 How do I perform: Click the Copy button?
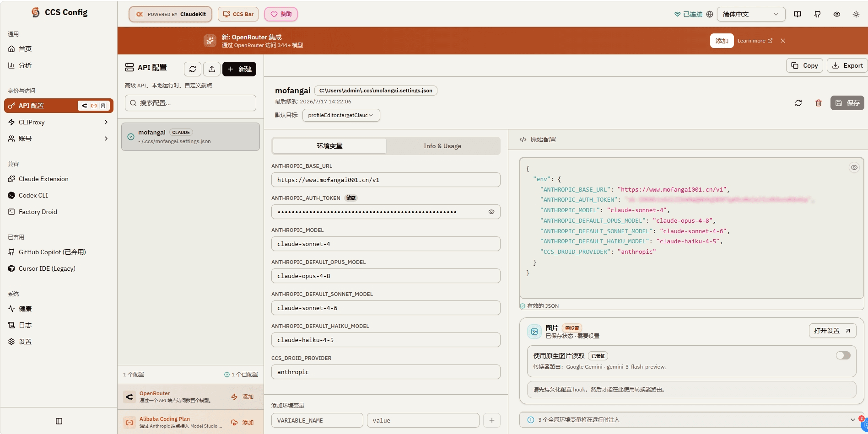tap(804, 65)
